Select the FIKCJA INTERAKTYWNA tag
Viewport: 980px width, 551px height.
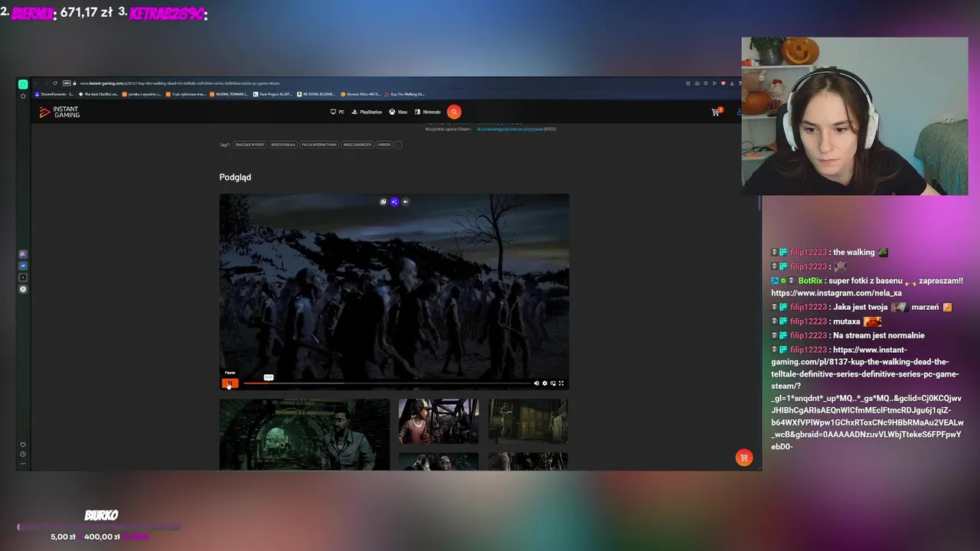tap(319, 145)
